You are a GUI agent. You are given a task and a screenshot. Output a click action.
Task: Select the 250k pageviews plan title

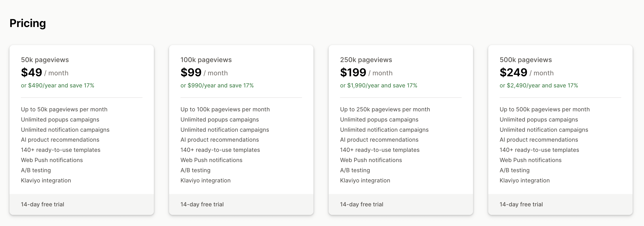click(x=366, y=60)
